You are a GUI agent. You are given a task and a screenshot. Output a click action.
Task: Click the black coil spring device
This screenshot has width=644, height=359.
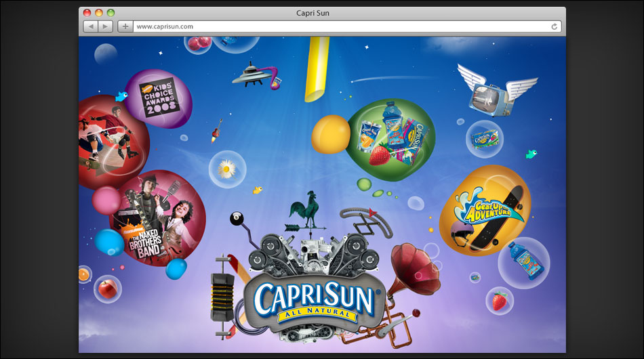[222, 297]
